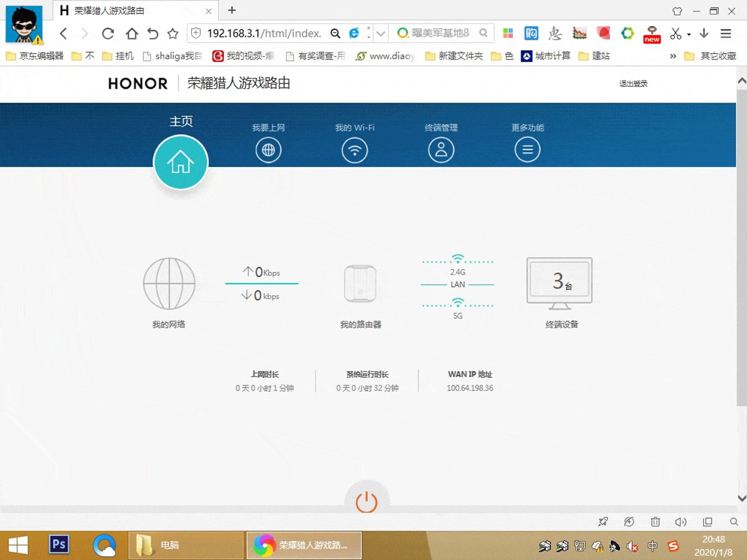This screenshot has width=747, height=560.
Task: Open 建站 bookmark folder
Action: pyautogui.click(x=594, y=56)
